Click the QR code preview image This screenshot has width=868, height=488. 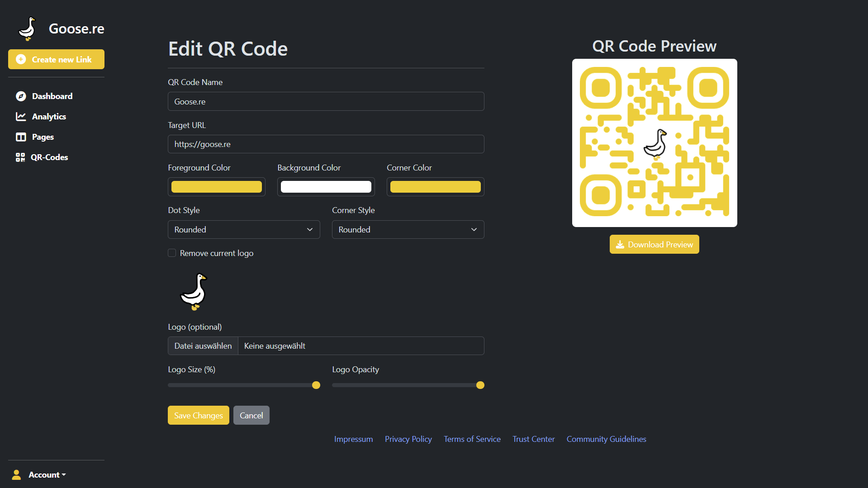click(655, 143)
